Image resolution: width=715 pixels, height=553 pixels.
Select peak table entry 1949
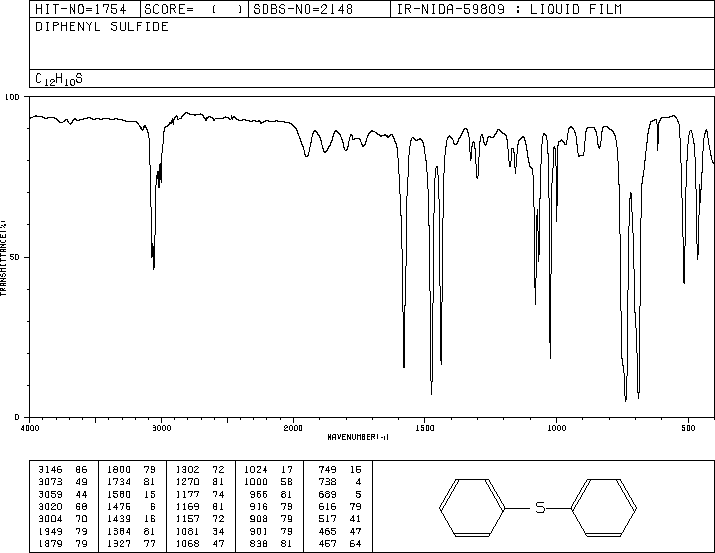point(50,532)
